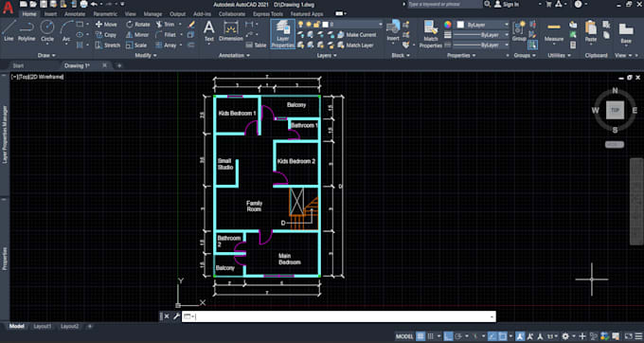Open the command line customize wrench
The image size is (644, 343).
tap(176, 316)
